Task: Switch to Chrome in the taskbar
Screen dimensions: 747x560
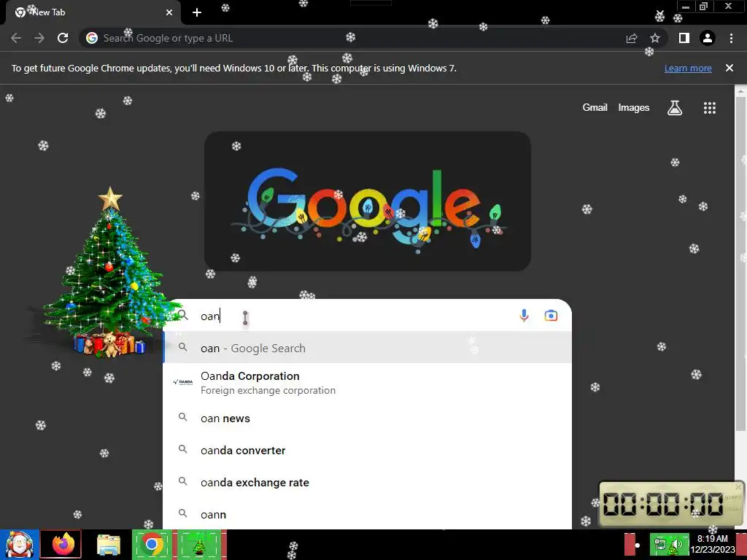Action: pos(152,544)
